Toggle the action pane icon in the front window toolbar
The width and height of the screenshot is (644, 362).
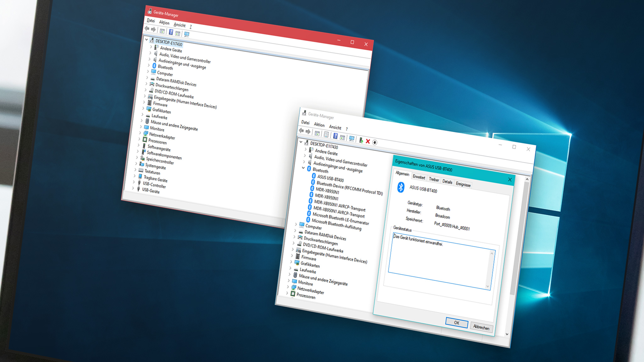tap(342, 137)
